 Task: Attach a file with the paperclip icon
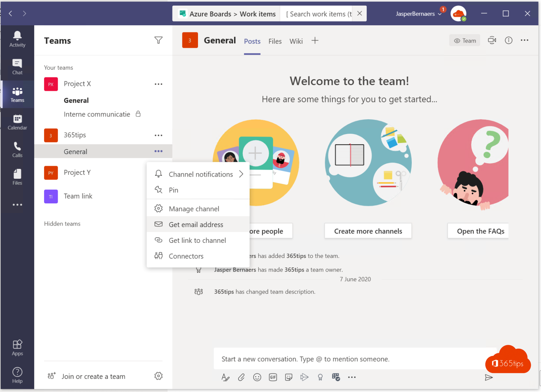coord(241,377)
